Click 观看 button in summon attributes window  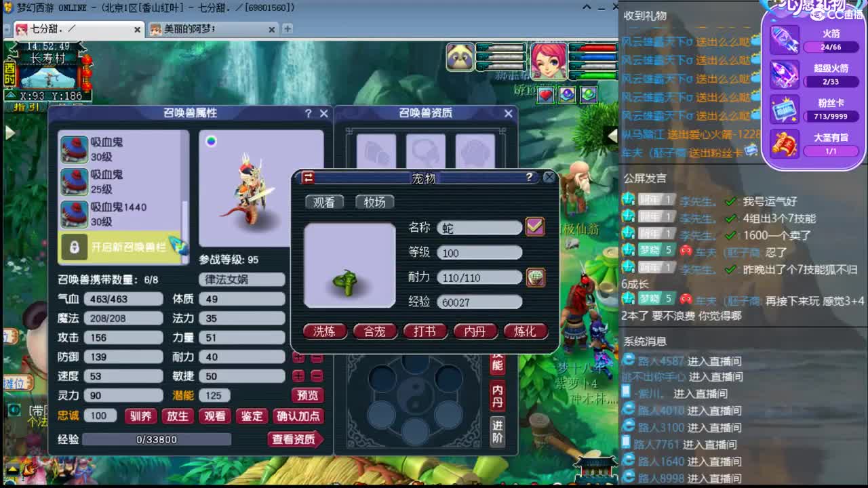(215, 416)
